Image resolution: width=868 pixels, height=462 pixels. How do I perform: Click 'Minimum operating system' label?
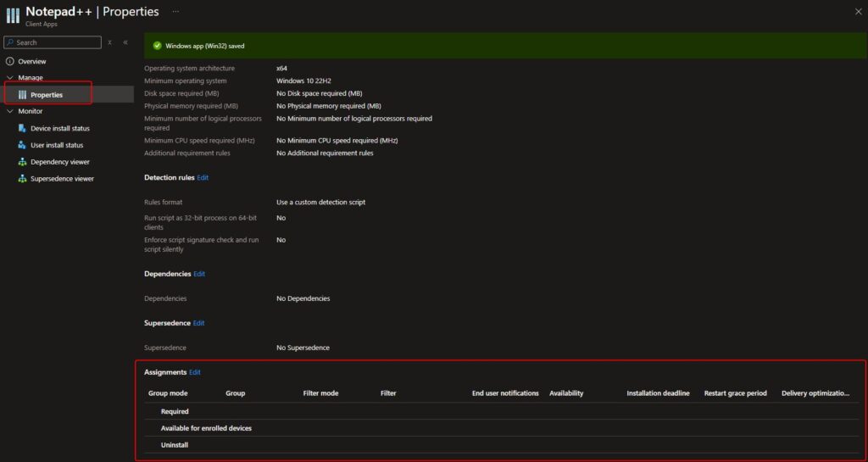186,81
